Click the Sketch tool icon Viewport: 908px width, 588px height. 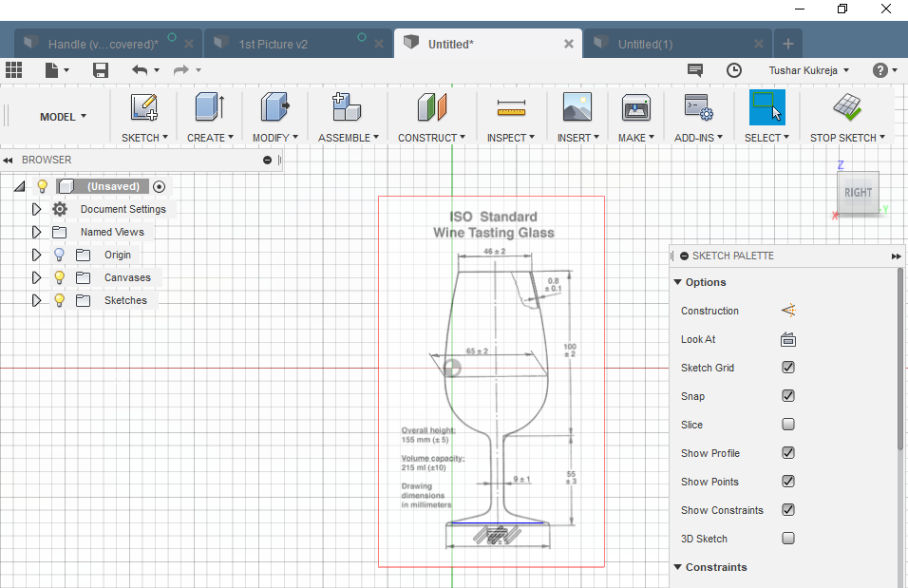pyautogui.click(x=143, y=107)
